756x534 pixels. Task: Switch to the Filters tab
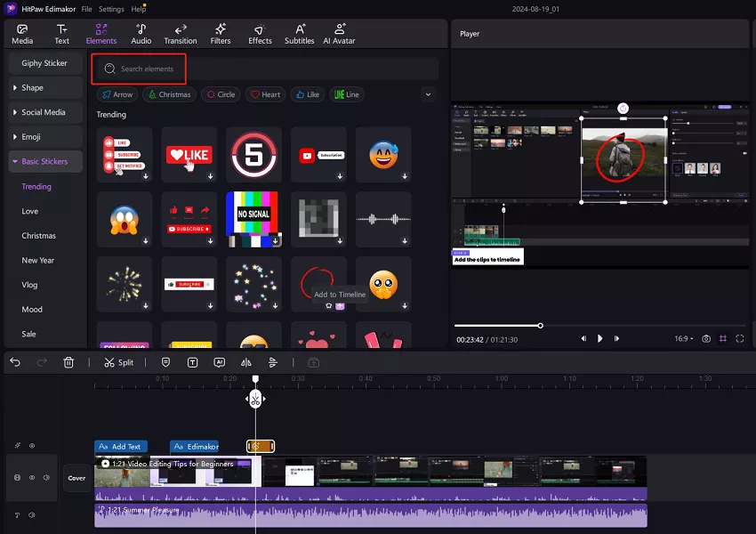pos(221,34)
